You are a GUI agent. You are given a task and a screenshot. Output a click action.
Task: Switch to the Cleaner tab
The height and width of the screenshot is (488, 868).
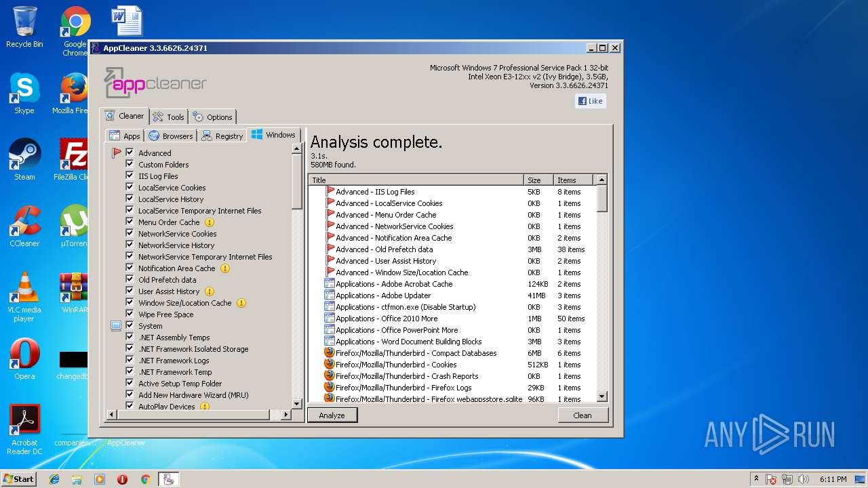[x=124, y=116]
